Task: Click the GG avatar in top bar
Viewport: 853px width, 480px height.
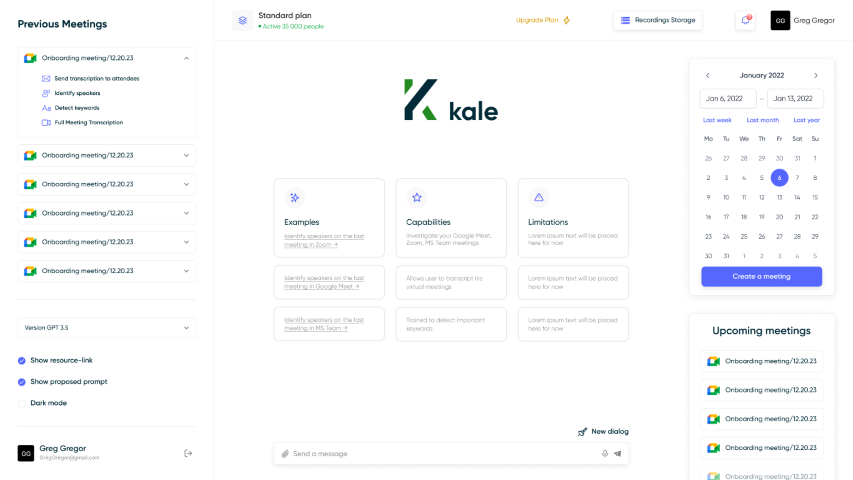Action: click(x=780, y=20)
